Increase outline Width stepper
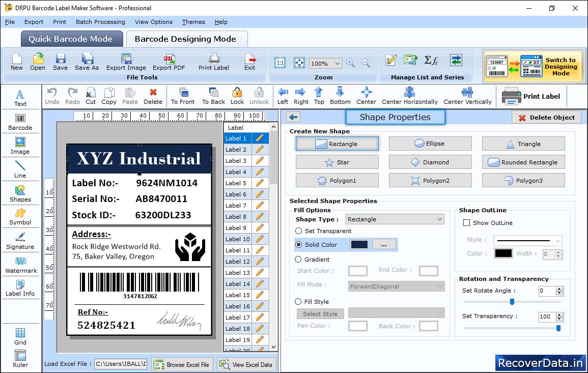The image size is (588, 373). (x=558, y=252)
